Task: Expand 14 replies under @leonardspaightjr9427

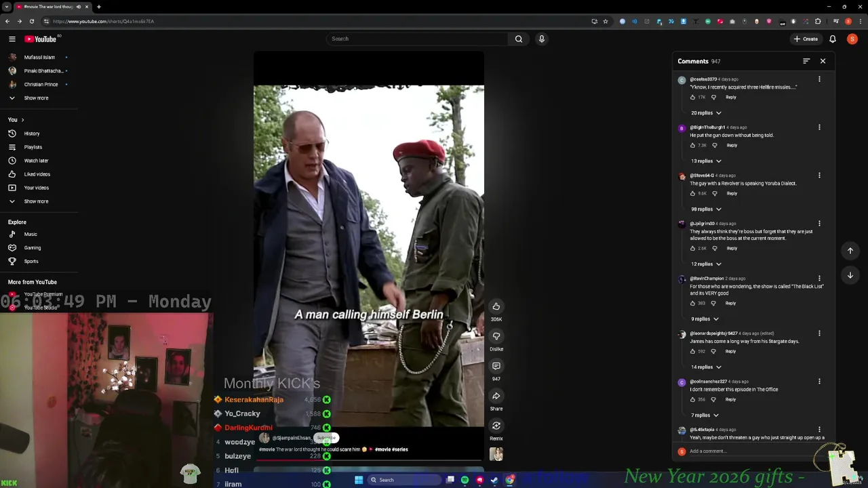Action: click(x=706, y=367)
